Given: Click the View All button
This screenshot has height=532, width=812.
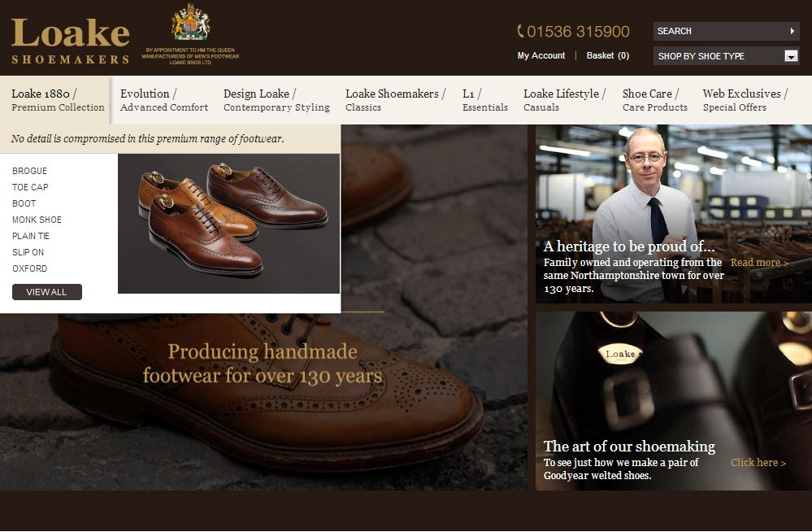Looking at the screenshot, I should (x=46, y=292).
